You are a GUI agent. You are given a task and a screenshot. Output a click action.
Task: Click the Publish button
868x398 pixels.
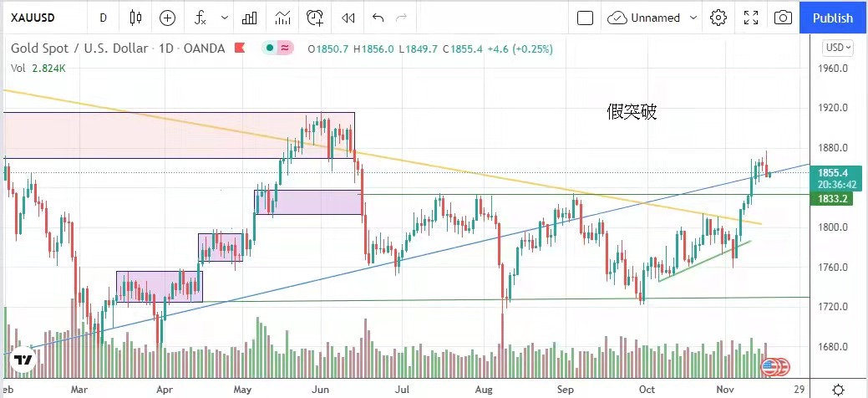tap(833, 18)
